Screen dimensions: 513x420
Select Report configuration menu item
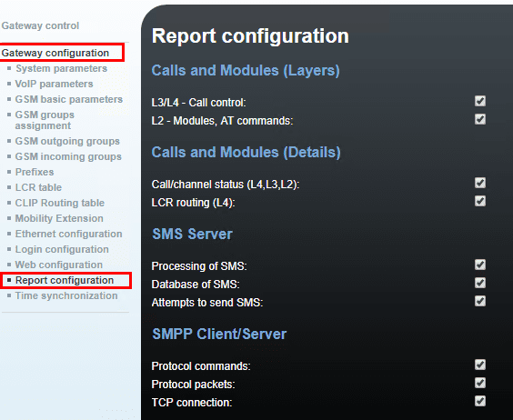tap(65, 280)
